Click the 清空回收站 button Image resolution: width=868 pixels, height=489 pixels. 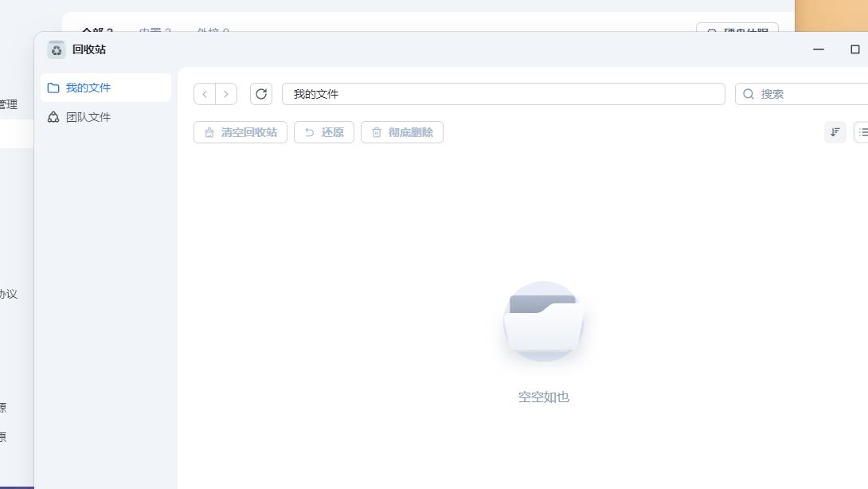pos(240,132)
